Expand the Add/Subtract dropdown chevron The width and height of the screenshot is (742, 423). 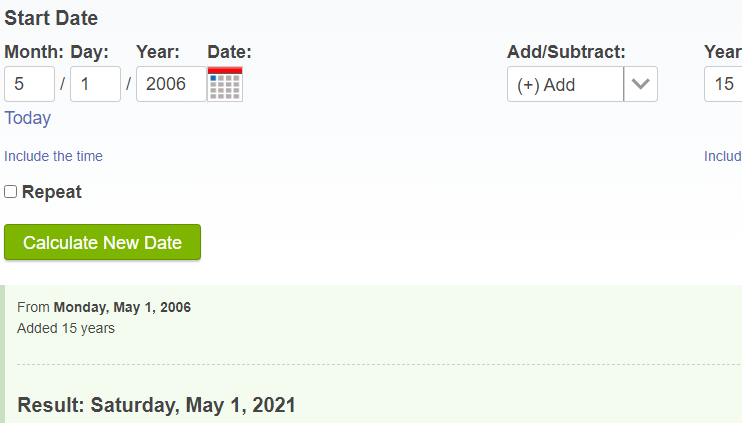[640, 84]
